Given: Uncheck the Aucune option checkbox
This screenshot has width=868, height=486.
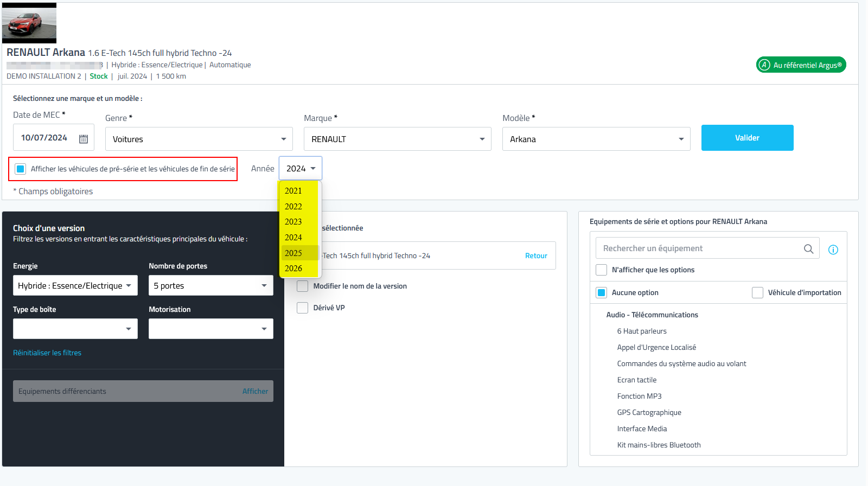Looking at the screenshot, I should pyautogui.click(x=601, y=292).
